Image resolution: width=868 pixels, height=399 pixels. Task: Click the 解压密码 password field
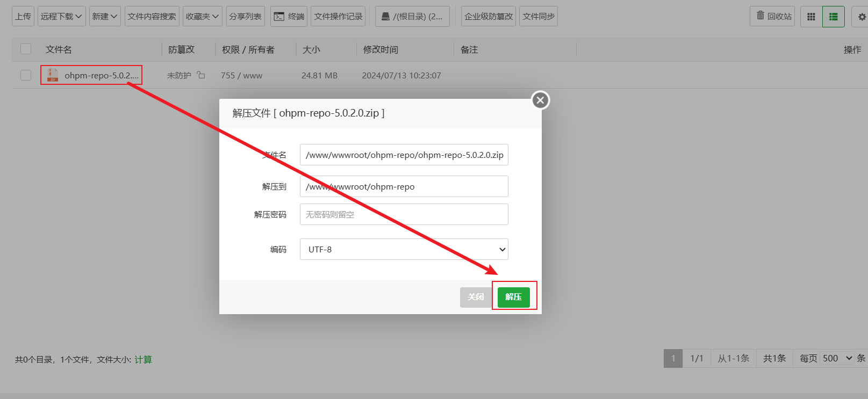(x=404, y=214)
